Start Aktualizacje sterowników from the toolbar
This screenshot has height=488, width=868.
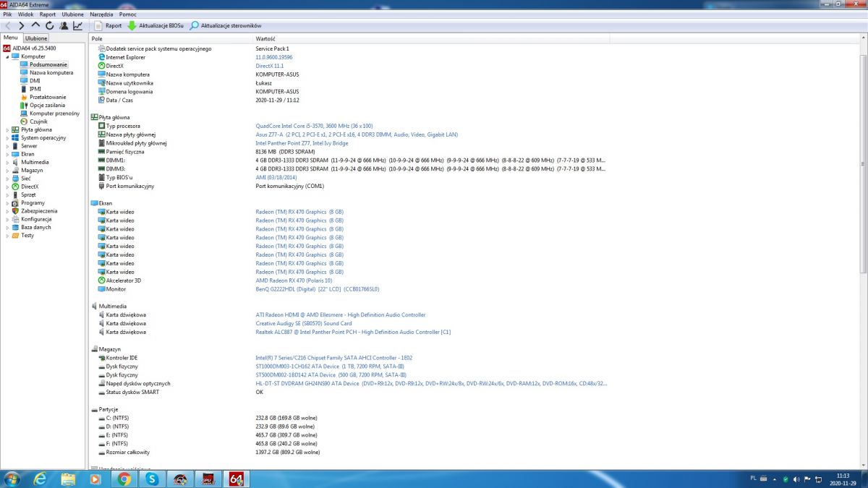[x=225, y=25]
